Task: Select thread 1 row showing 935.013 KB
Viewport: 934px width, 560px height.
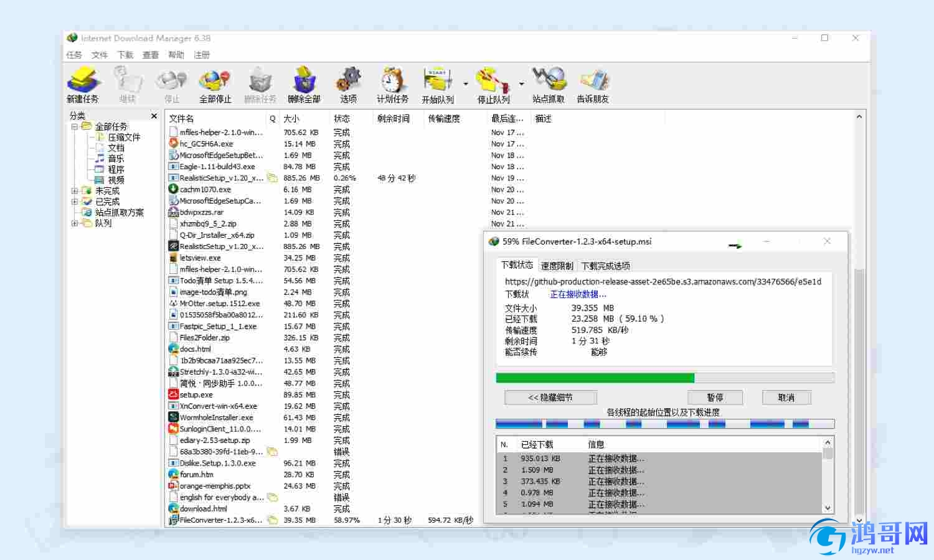Action: pyautogui.click(x=659, y=459)
